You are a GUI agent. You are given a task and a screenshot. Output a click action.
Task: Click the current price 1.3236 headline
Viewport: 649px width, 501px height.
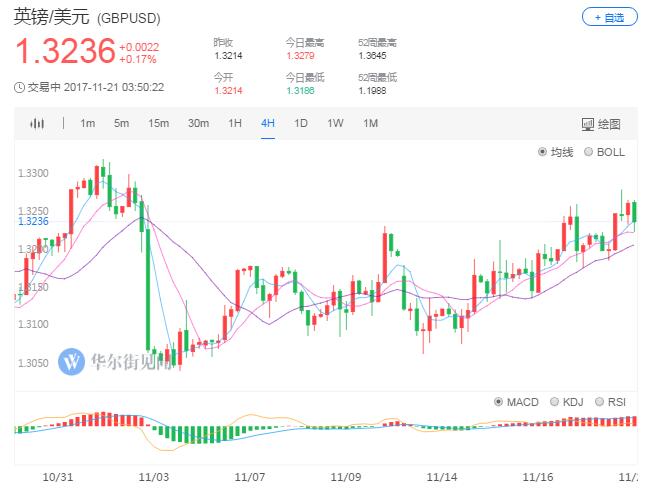point(65,51)
